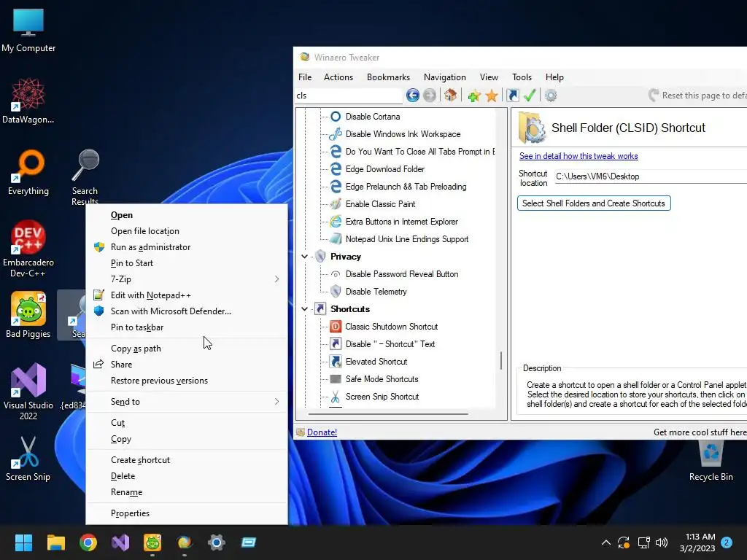Viewport: 747px width, 560px height.
Task: Choose Run as administrator
Action: click(187, 247)
